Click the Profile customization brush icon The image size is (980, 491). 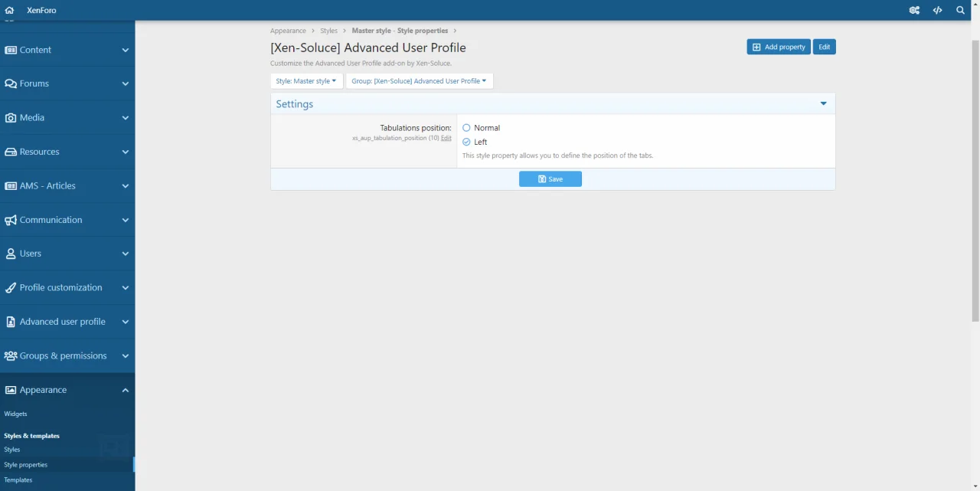tap(11, 288)
